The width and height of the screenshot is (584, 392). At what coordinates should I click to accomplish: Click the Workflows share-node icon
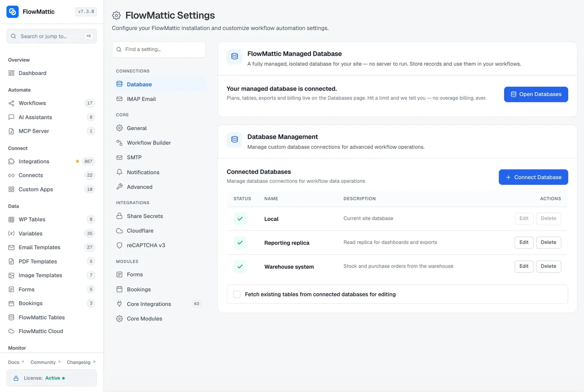pyautogui.click(x=11, y=103)
